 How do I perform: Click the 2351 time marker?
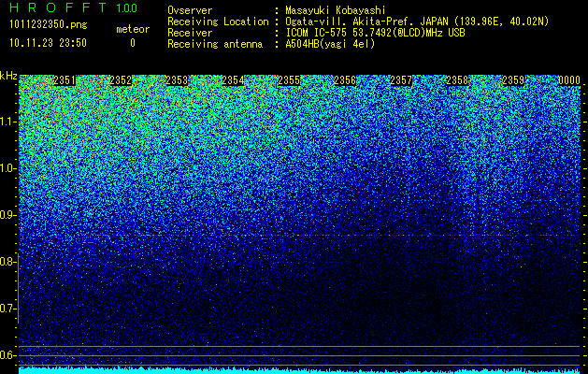(x=65, y=80)
